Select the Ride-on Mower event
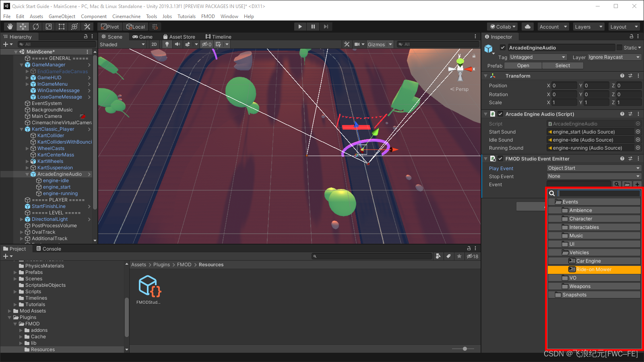The width and height of the screenshot is (644, 362). coord(594,269)
